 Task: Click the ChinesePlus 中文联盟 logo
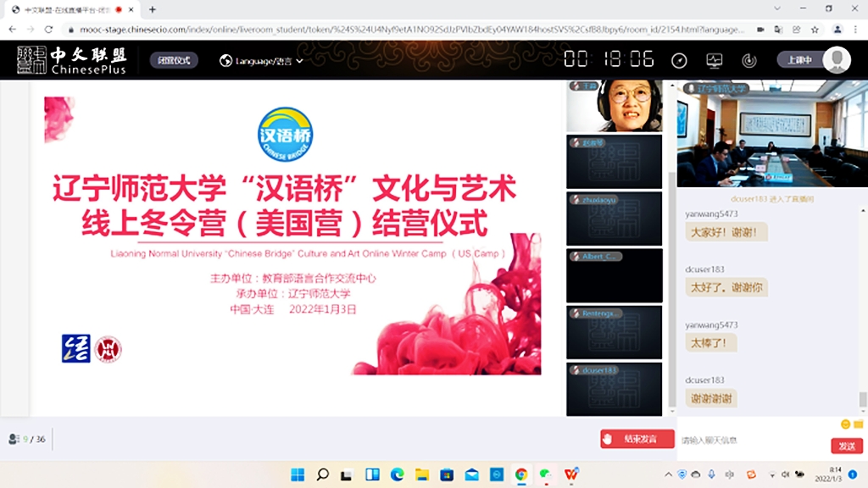point(71,60)
